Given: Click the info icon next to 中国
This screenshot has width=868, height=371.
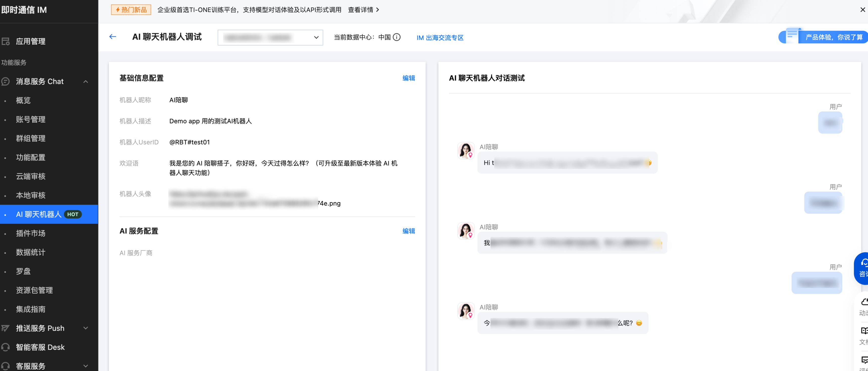Looking at the screenshot, I should (396, 37).
